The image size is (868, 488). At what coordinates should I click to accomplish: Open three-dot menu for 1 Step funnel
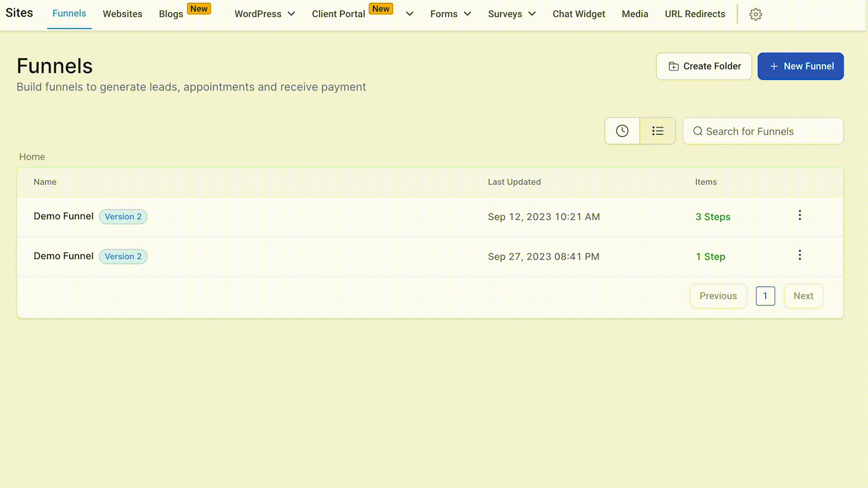click(800, 255)
